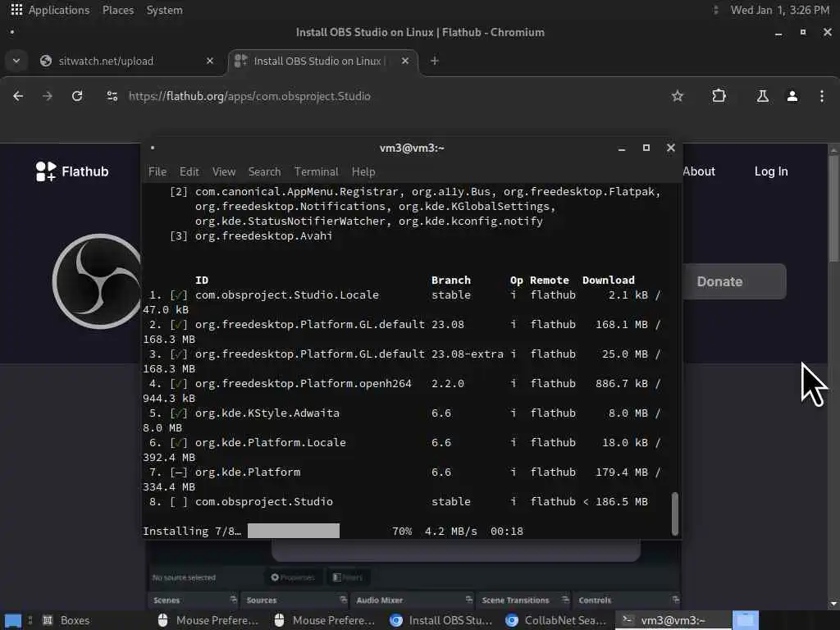Click the Scenes panel in OBS preview
Viewport: 840px width, 630px height.
click(x=194, y=600)
